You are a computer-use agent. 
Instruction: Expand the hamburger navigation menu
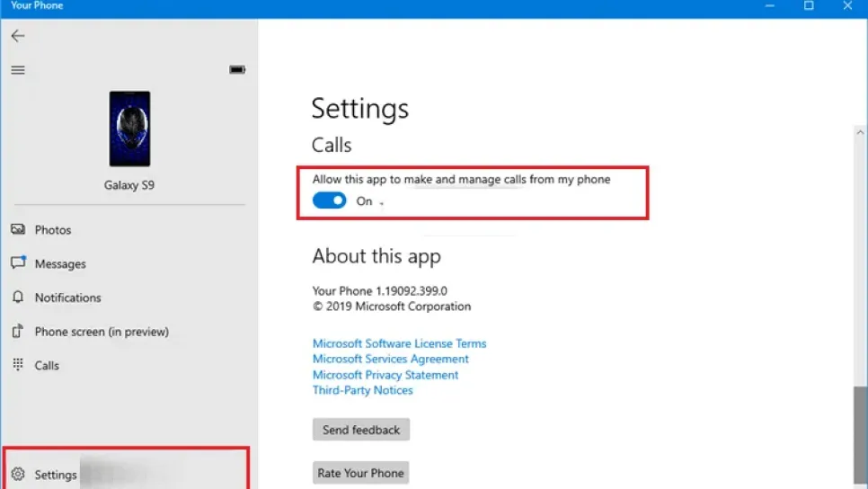coord(18,70)
